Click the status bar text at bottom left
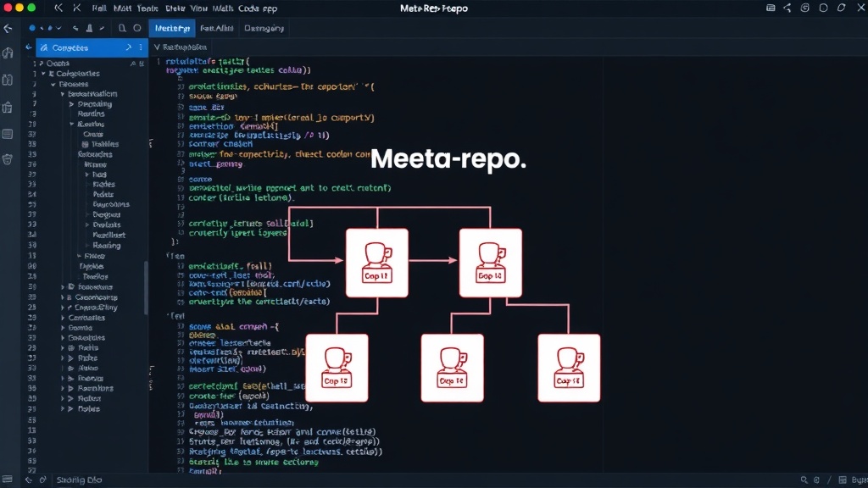This screenshot has width=868, height=488. click(x=79, y=480)
